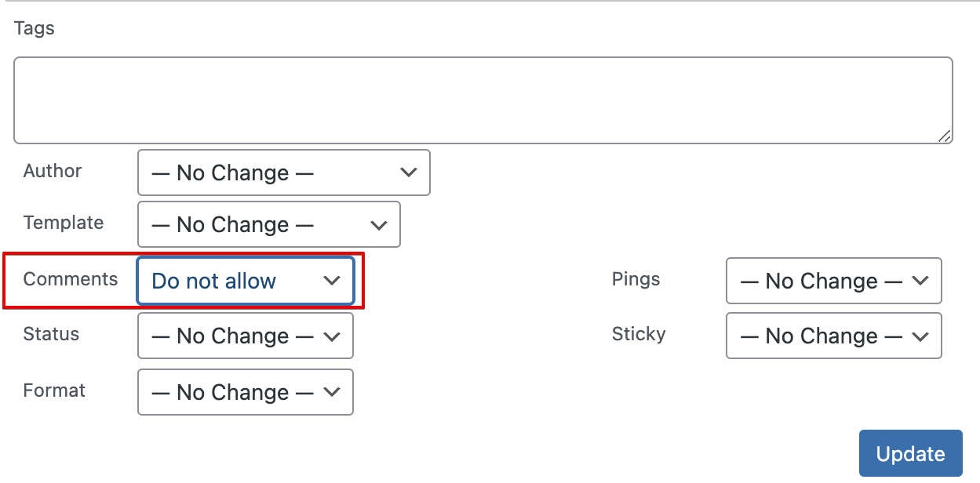Open the Comments dropdown showing Do not allow
The image size is (980, 483).
tap(245, 281)
